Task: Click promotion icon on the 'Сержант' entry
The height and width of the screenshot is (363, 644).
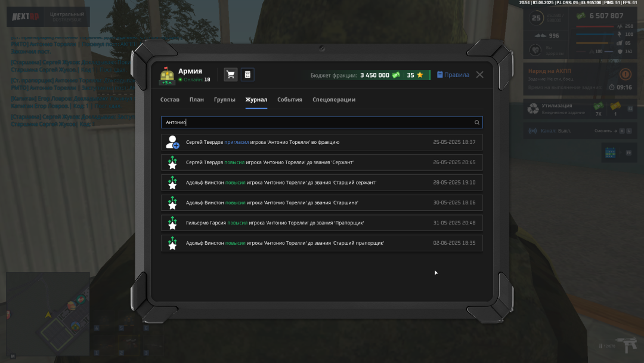Action: point(172,162)
